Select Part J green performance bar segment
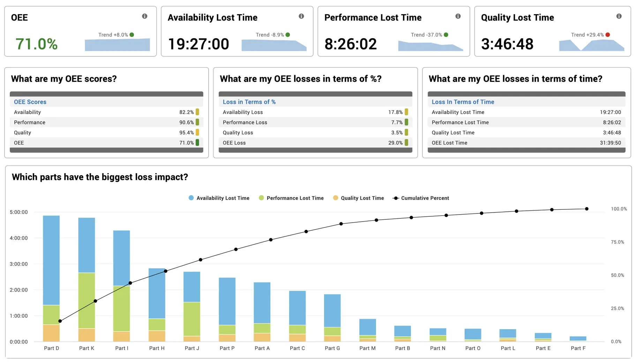The image size is (639, 364). pyautogui.click(x=192, y=319)
